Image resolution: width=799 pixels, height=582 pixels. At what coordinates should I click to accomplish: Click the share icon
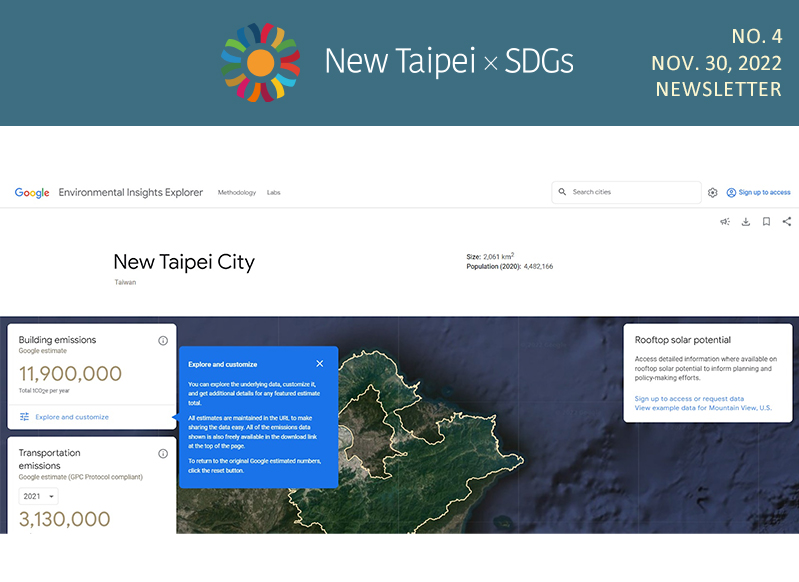coord(787,222)
